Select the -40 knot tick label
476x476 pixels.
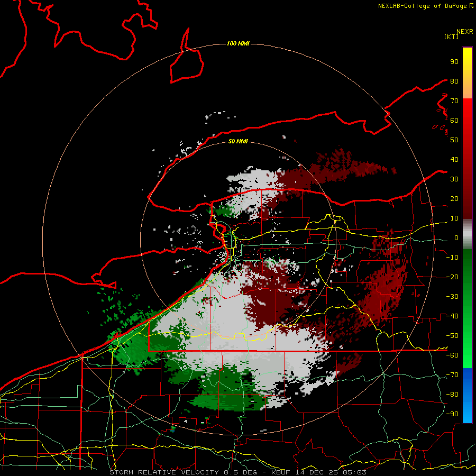(x=452, y=316)
